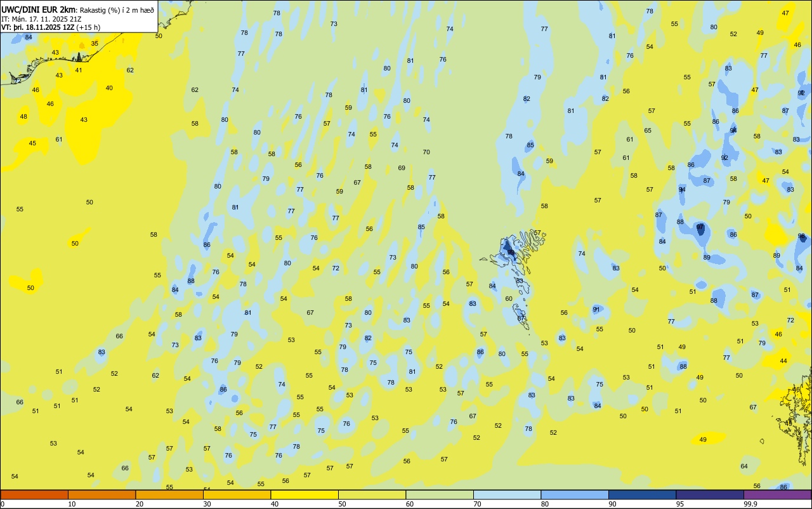Click the 0–10 dark orange legend swatch
The height and width of the screenshot is (509, 812).
[34, 494]
